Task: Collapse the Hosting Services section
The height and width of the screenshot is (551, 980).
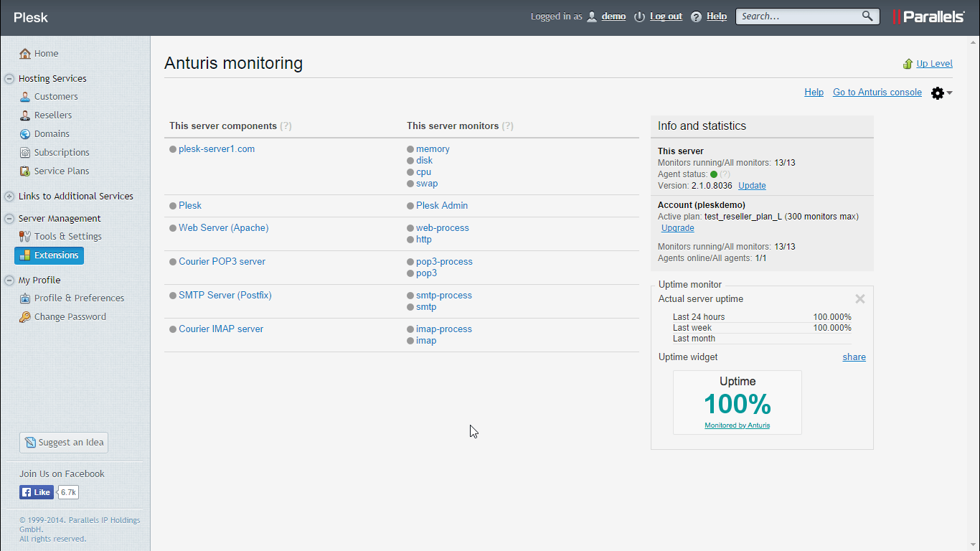Action: point(9,79)
